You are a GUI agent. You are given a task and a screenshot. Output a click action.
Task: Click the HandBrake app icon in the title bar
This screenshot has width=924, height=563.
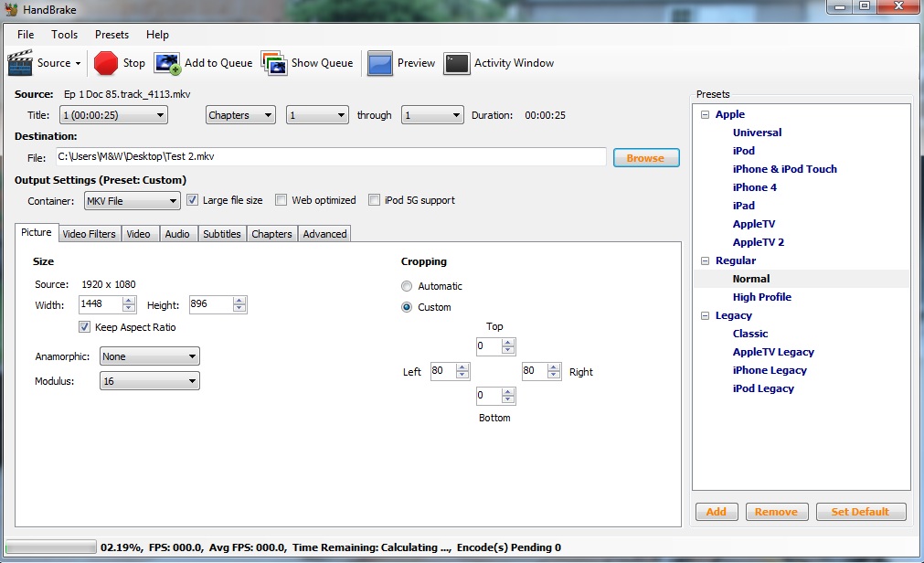(x=11, y=9)
